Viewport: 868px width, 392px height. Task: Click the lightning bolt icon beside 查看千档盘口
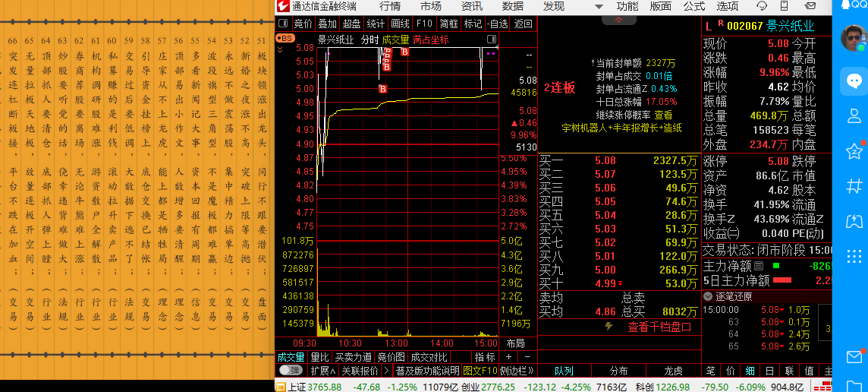609,327
